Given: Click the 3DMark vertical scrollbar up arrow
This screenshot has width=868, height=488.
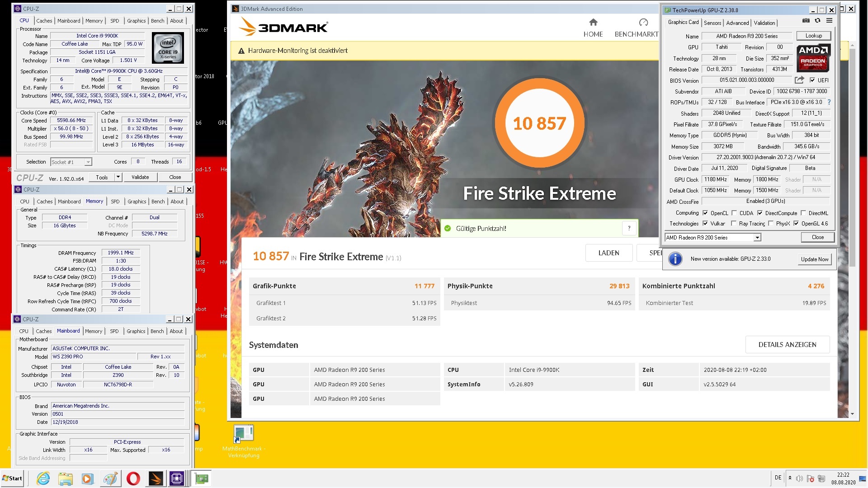Looking at the screenshot, I should click(x=852, y=45).
